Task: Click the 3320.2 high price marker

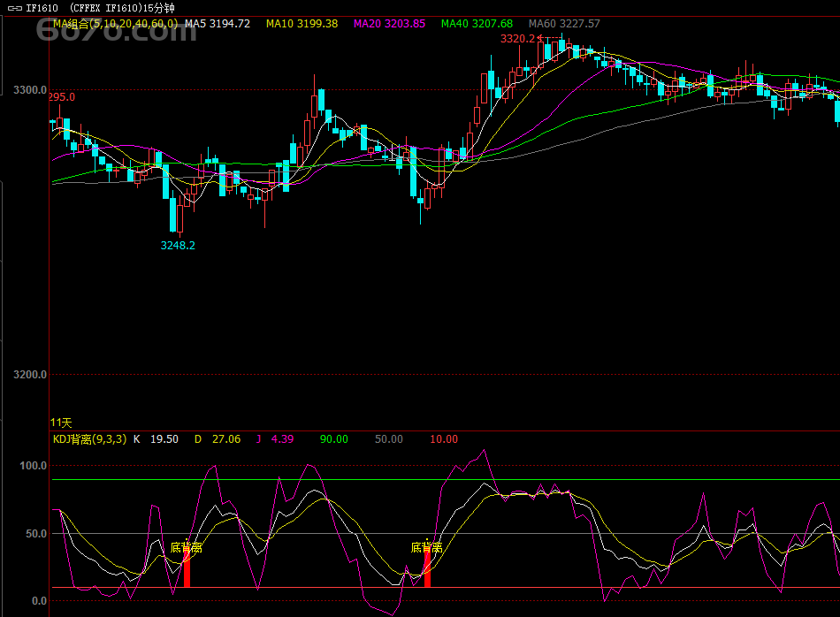Action: 517,39
